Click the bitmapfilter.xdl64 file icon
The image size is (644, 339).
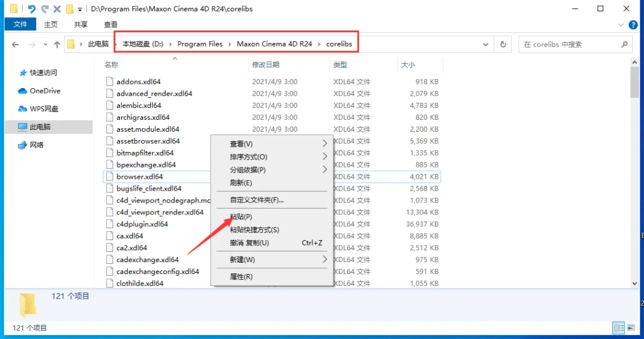click(109, 153)
